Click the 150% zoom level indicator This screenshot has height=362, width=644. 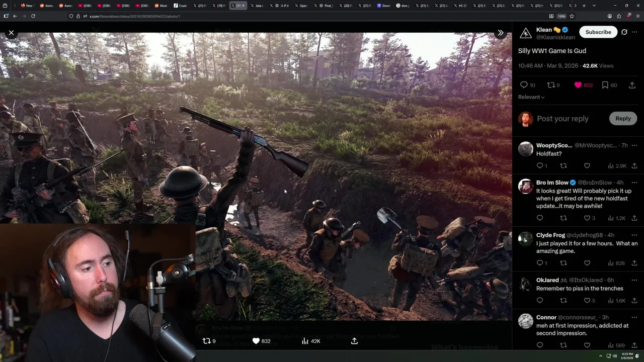(x=561, y=16)
